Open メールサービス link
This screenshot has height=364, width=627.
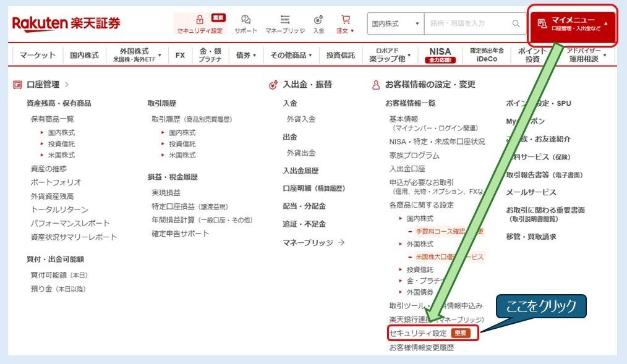(531, 193)
